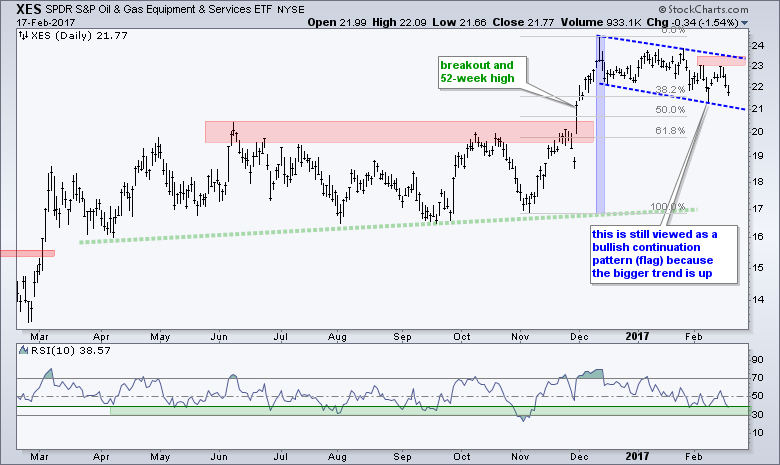Open the dropdown arrow beside Chg value
The height and width of the screenshot is (465, 780).
pyautogui.click(x=744, y=23)
